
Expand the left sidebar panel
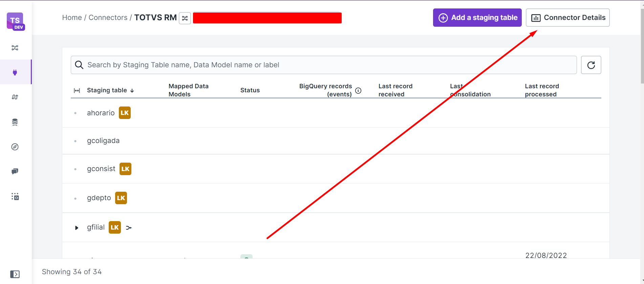(x=15, y=274)
